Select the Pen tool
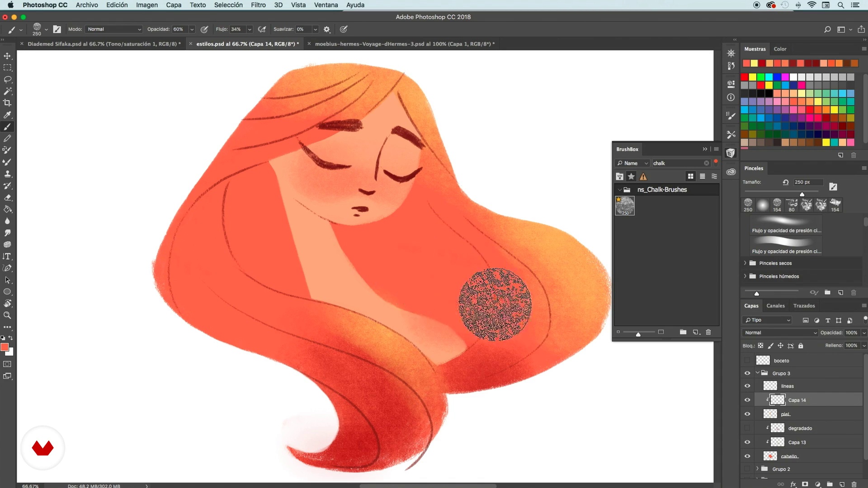The height and width of the screenshot is (488, 868). (7, 268)
